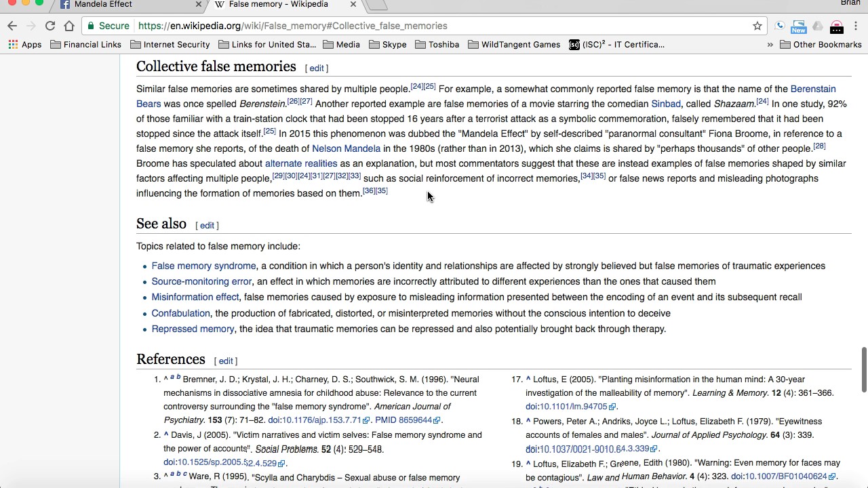
Task: Jump back via reference 2 caret
Action: tap(166, 435)
